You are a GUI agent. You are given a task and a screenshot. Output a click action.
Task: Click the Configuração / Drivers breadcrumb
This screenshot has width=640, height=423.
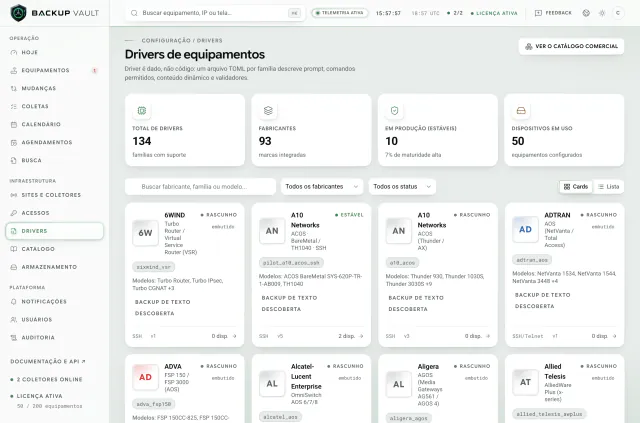[x=182, y=41]
